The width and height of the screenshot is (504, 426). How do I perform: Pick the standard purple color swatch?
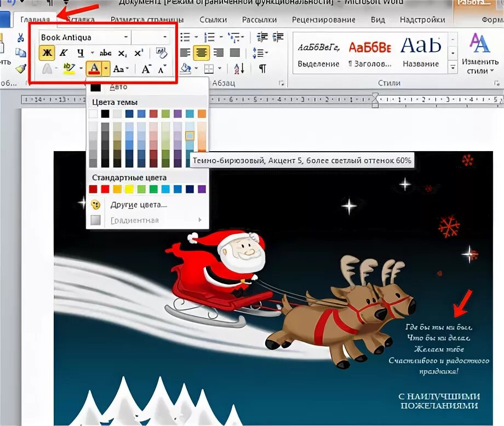click(x=202, y=189)
